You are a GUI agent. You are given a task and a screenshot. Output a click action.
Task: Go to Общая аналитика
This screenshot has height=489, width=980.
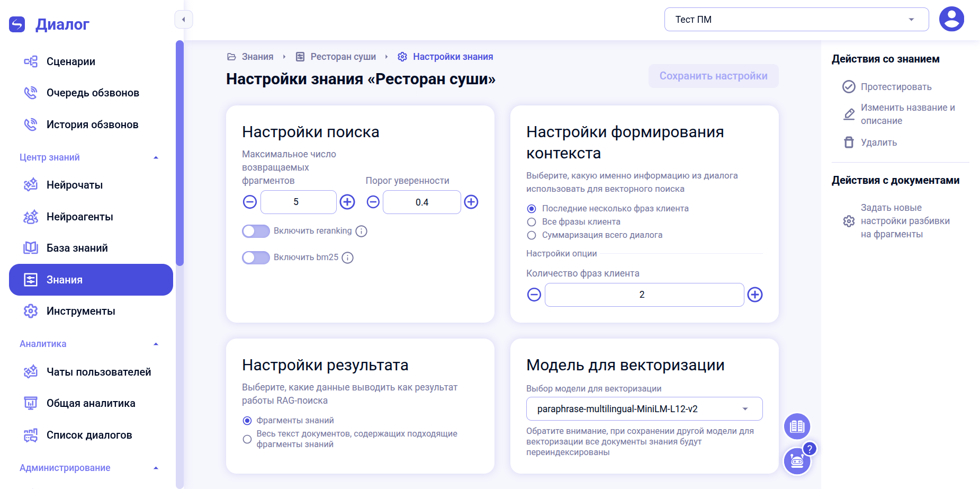tap(91, 403)
